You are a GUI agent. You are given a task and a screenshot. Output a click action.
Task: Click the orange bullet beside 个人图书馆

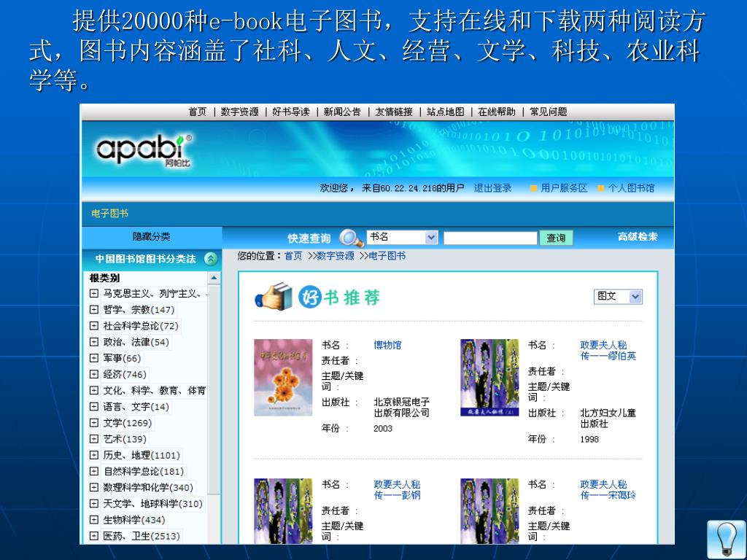601,189
